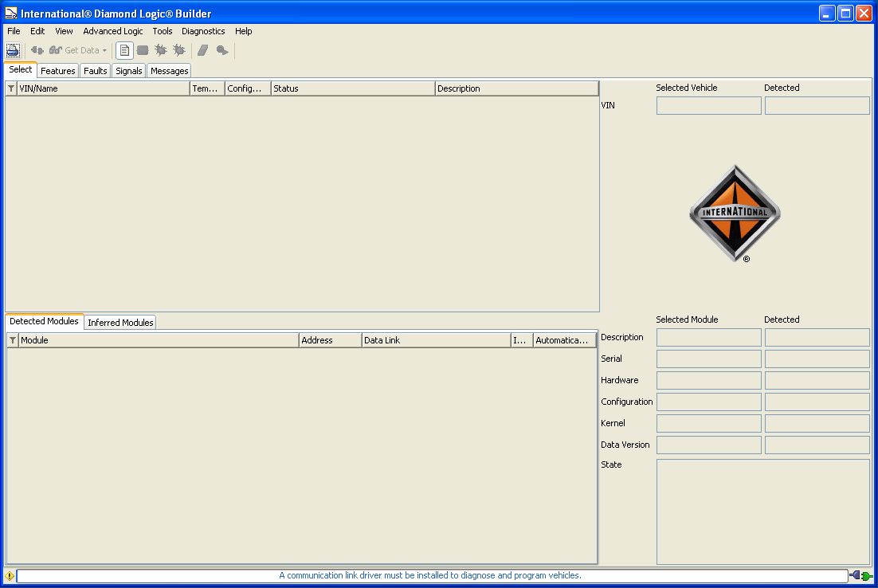This screenshot has width=878, height=588.
Task: Click the Diamond Logic Builder title bar icon
Action: [11, 13]
